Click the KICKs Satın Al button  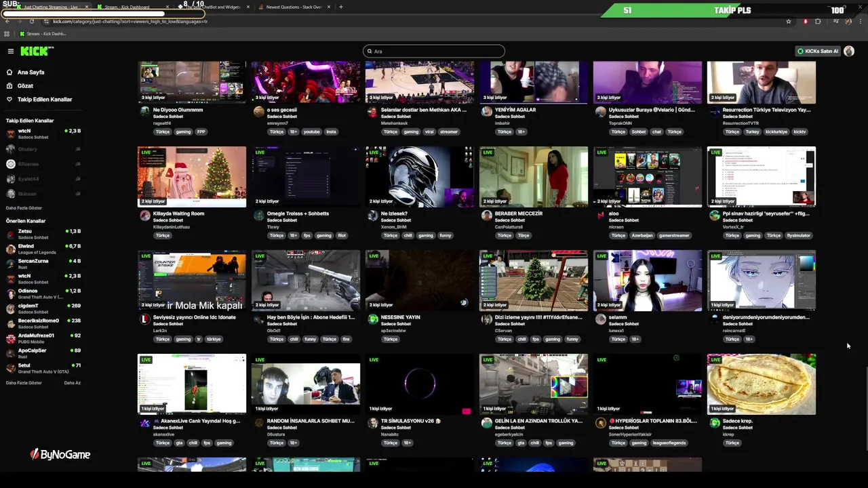tap(817, 51)
